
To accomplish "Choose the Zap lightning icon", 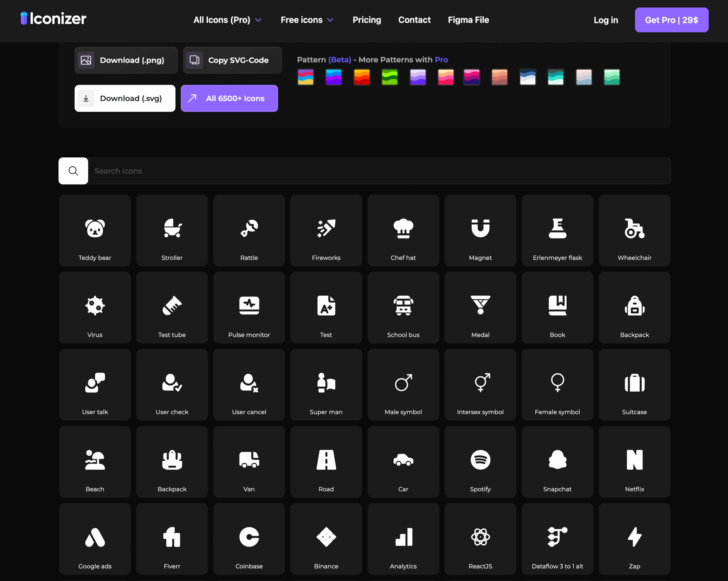I will tap(634, 539).
